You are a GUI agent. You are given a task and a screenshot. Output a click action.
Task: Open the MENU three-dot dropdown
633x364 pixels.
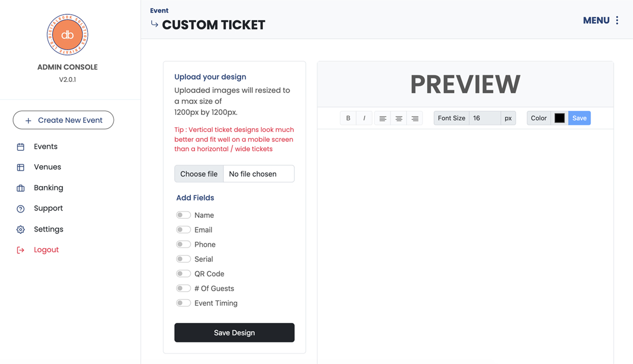point(617,21)
